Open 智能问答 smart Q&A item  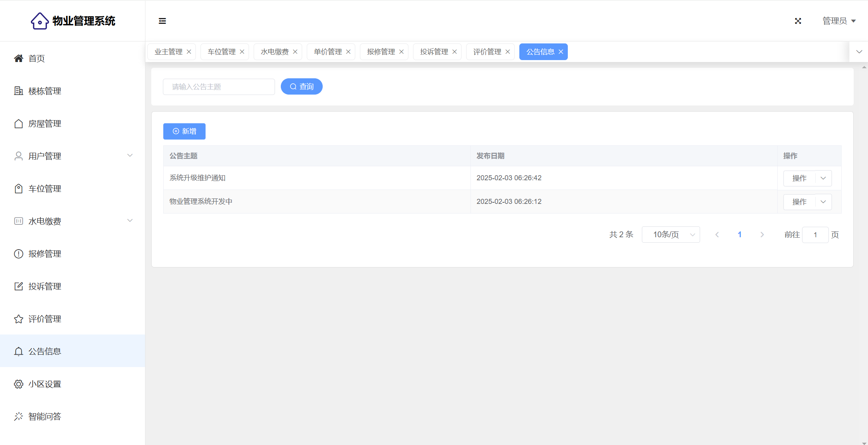click(x=45, y=417)
